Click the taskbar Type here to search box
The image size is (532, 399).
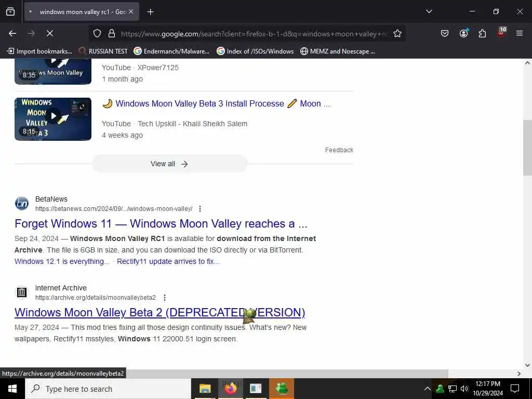(108, 389)
